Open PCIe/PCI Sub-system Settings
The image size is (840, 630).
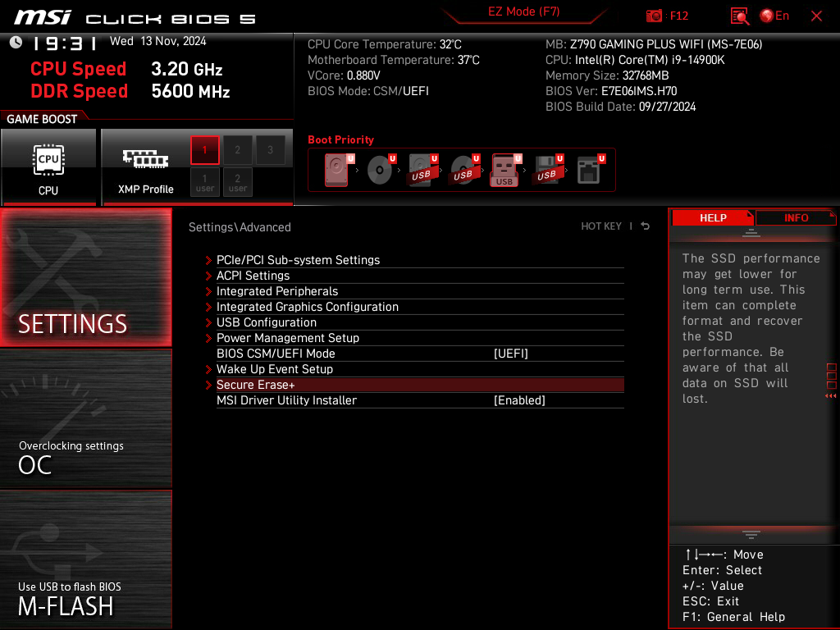click(420, 260)
